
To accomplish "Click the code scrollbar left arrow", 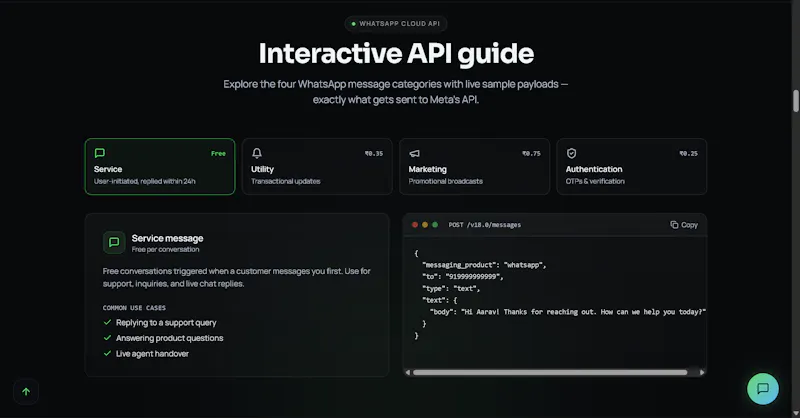I will click(x=408, y=373).
